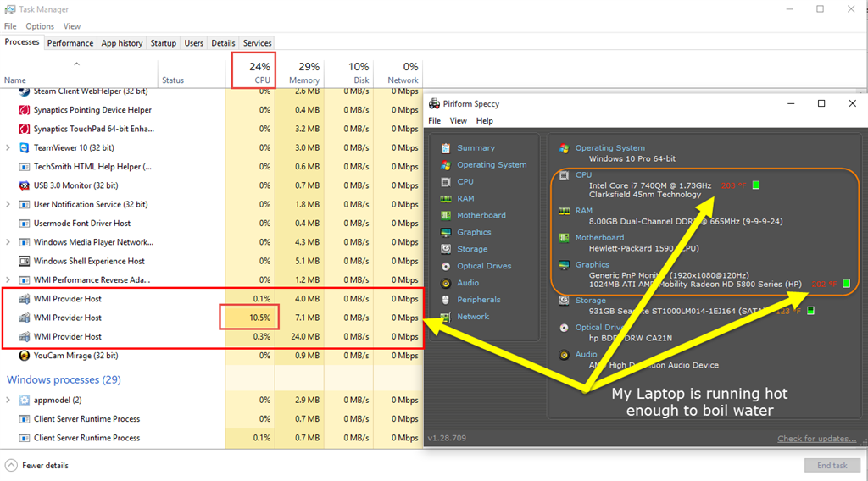Open the Startup tab

point(163,43)
